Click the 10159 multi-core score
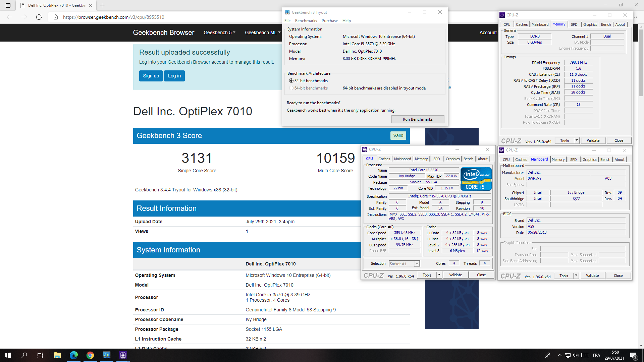This screenshot has width=644, height=362. (336, 158)
